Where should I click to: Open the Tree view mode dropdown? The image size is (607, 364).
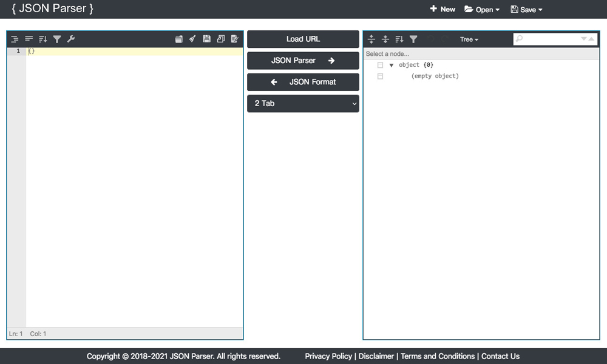(x=469, y=39)
